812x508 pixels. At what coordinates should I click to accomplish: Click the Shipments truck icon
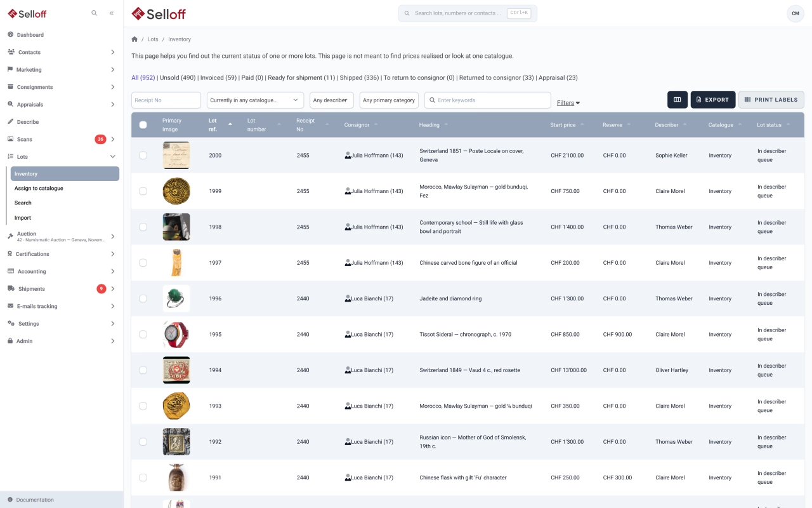pyautogui.click(x=11, y=288)
